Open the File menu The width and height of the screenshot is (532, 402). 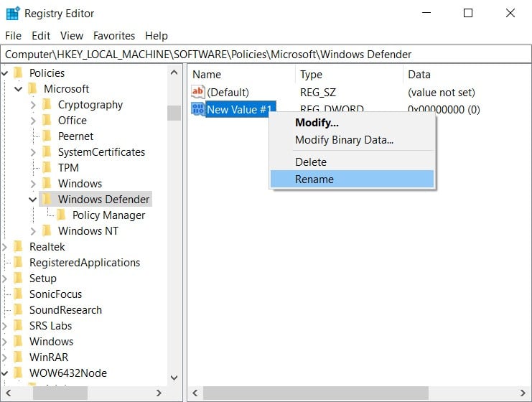coord(13,36)
